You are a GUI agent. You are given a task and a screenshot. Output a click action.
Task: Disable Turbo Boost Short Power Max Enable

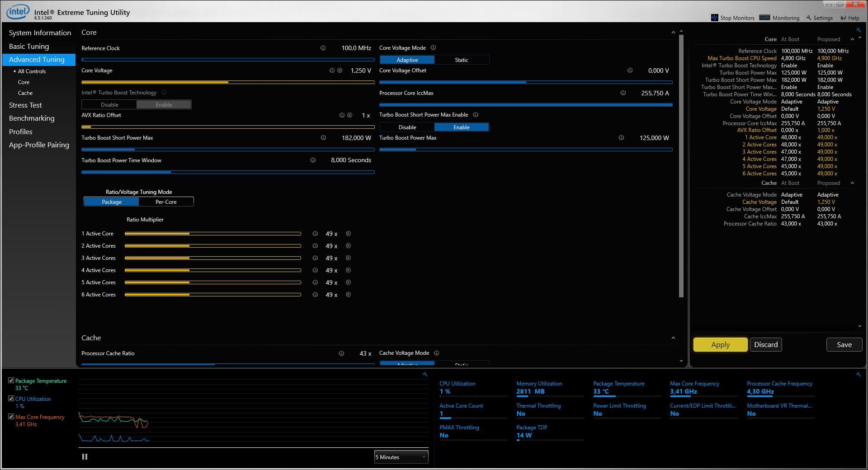coord(407,127)
